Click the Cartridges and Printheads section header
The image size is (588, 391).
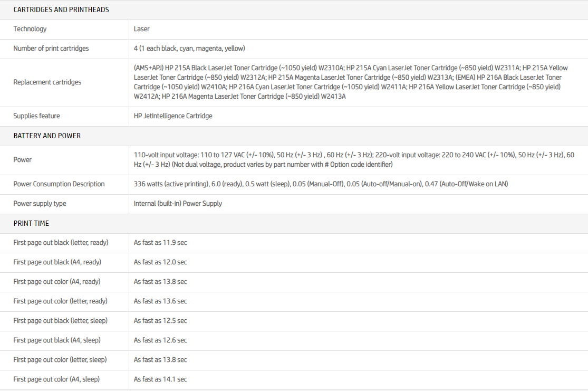pos(61,9)
